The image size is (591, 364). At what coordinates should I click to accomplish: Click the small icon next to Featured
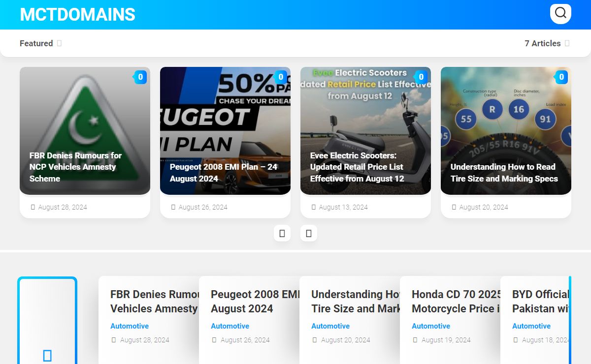pyautogui.click(x=59, y=43)
